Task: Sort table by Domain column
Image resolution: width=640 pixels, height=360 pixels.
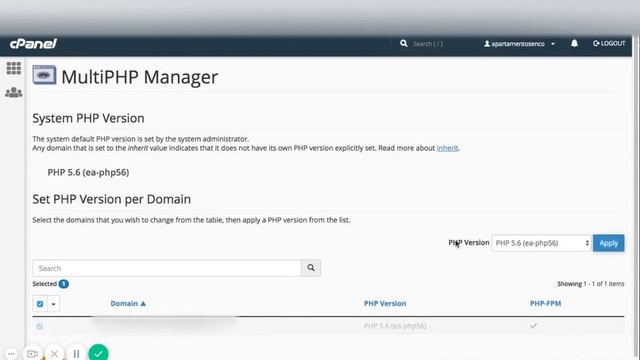Action: coord(128,303)
